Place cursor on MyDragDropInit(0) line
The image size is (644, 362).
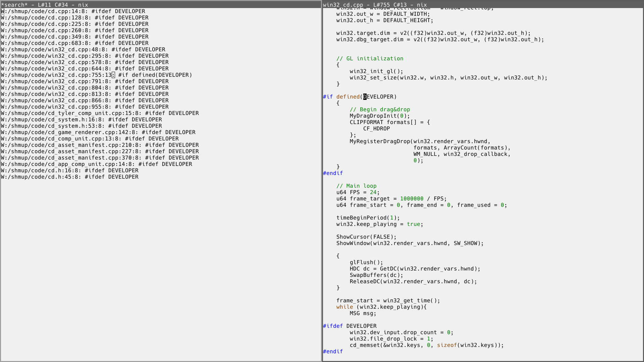tap(380, 116)
